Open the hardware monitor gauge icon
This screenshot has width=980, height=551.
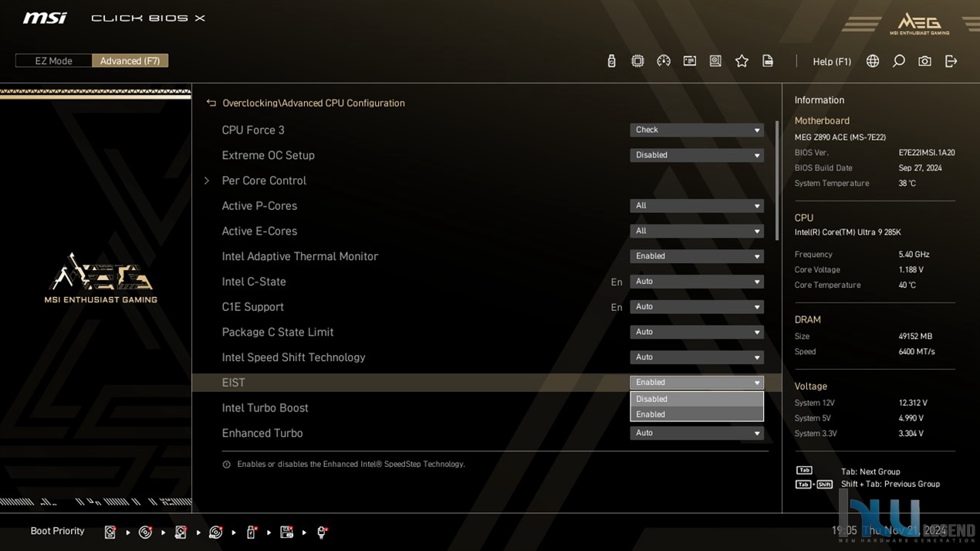664,61
